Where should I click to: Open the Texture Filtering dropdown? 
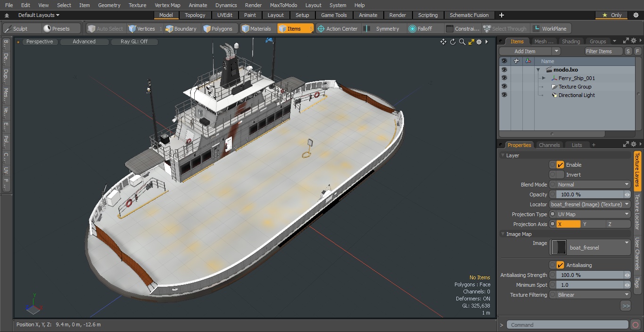pyautogui.click(x=593, y=295)
